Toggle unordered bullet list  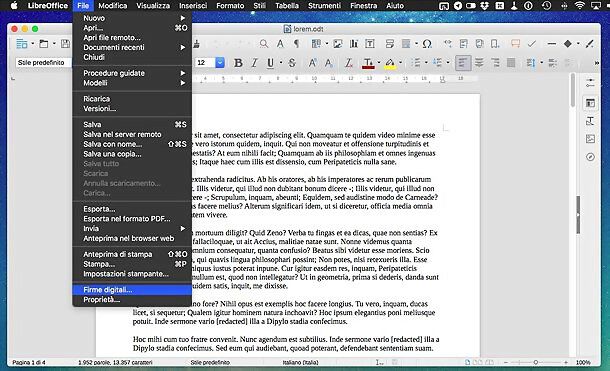pyautogui.click(x=416, y=63)
